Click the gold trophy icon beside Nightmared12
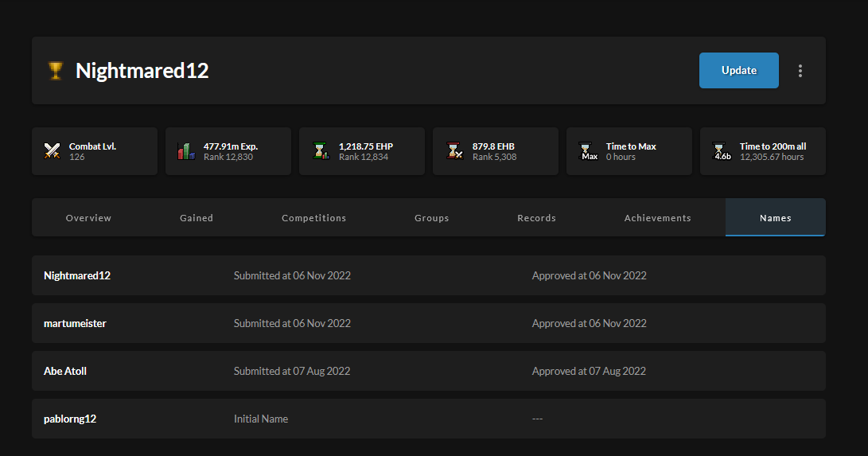The height and width of the screenshot is (456, 868). (x=55, y=71)
